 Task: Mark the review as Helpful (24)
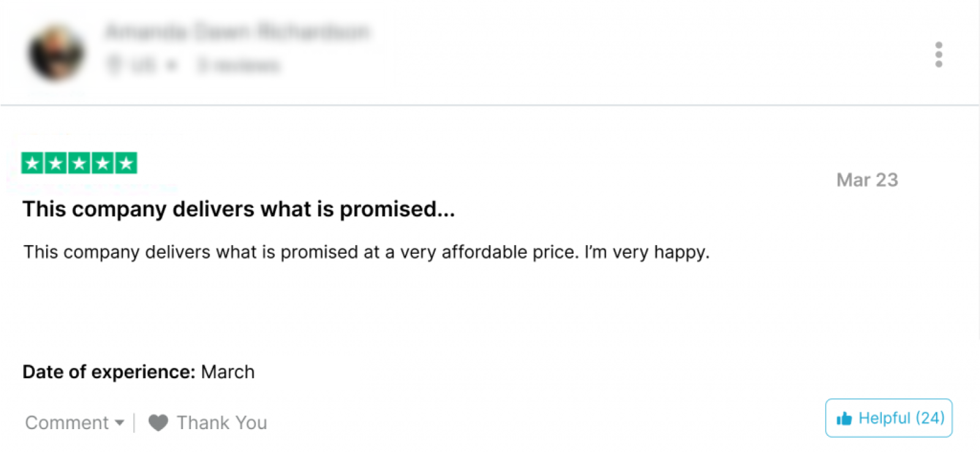point(889,418)
